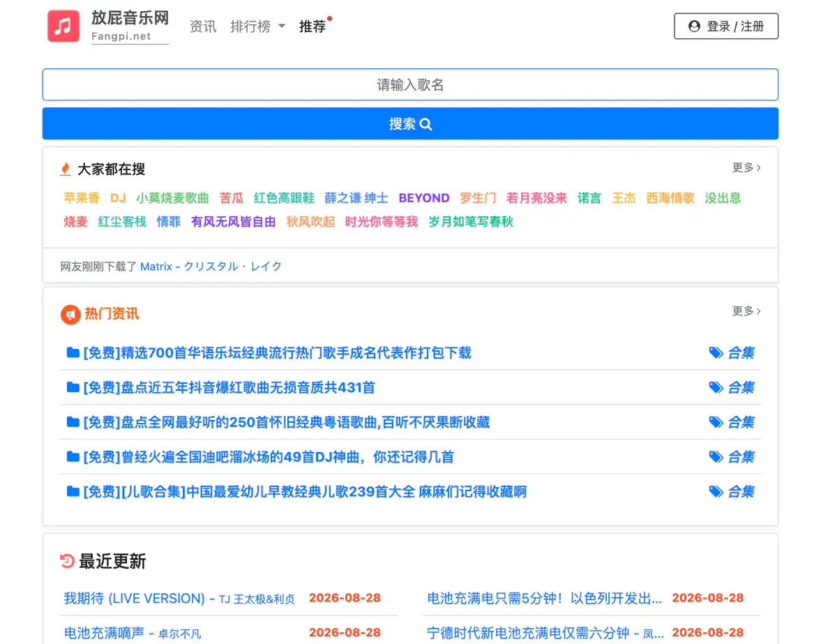Search the hot tag BEYOND
This screenshot has height=644, width=837.
tap(424, 198)
